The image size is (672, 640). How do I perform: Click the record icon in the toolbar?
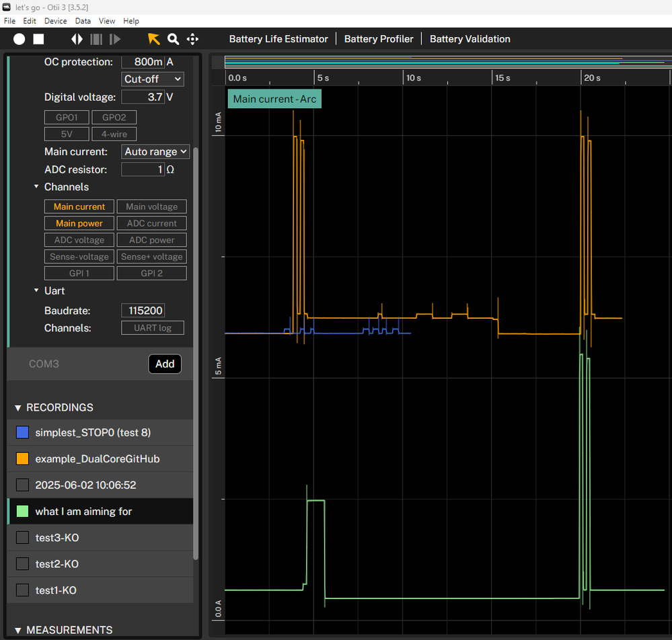tap(19, 39)
